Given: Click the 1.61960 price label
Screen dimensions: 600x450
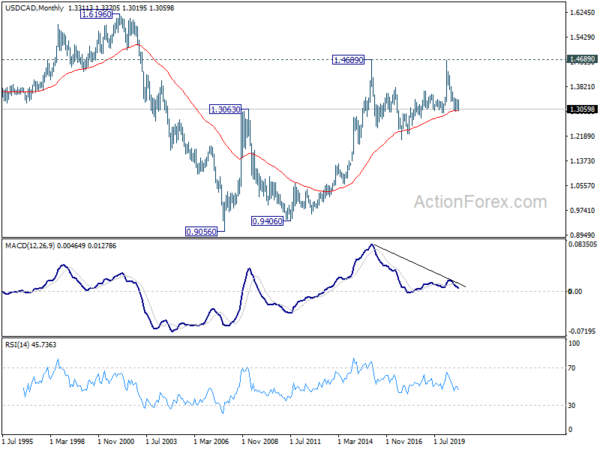Looking at the screenshot, I should pos(97,15).
